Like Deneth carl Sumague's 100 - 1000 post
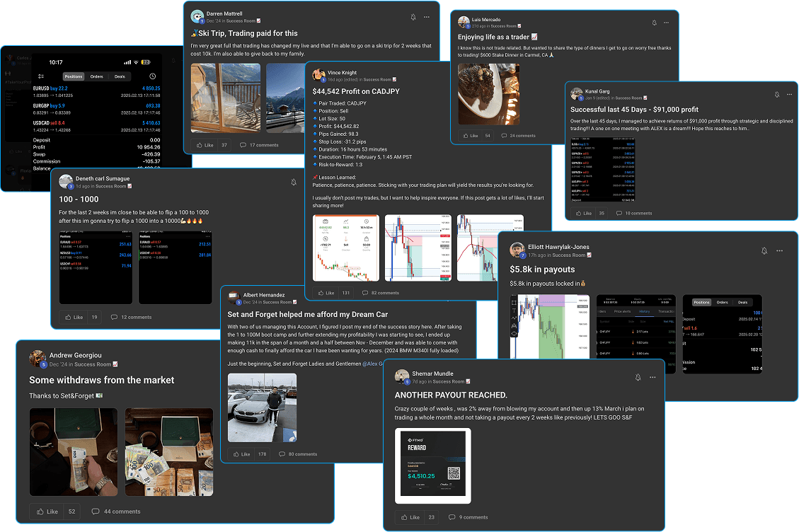The width and height of the screenshot is (799, 532). tap(74, 317)
